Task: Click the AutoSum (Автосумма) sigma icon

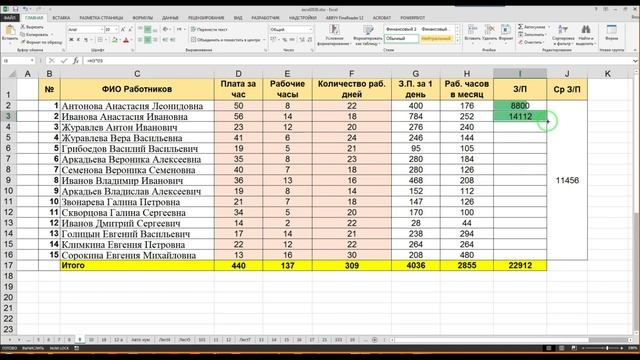Action: (x=521, y=27)
